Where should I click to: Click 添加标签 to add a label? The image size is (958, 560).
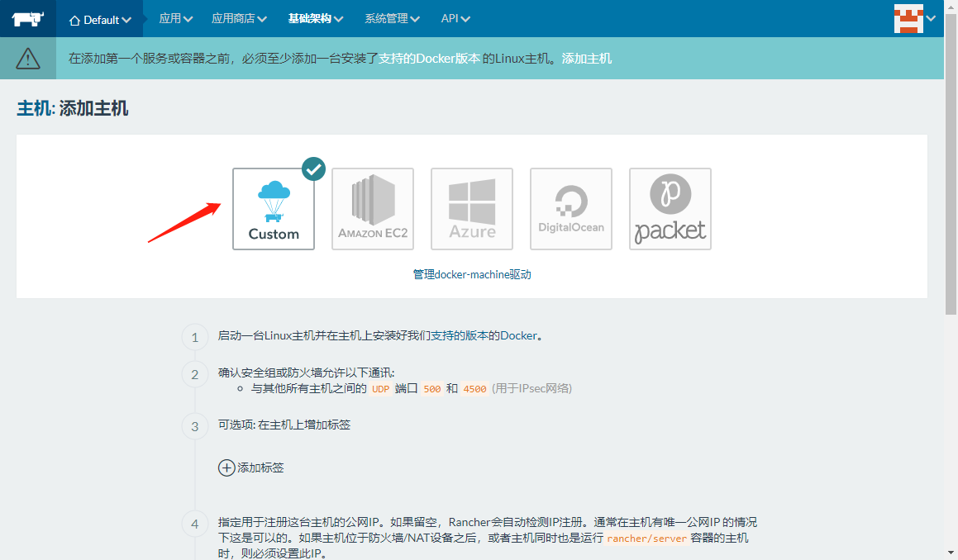(251, 467)
